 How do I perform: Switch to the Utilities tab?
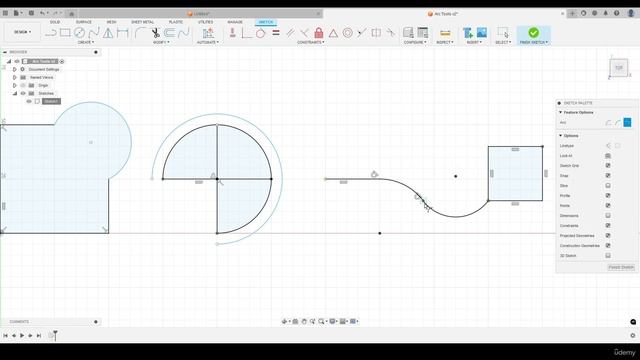tap(206, 22)
